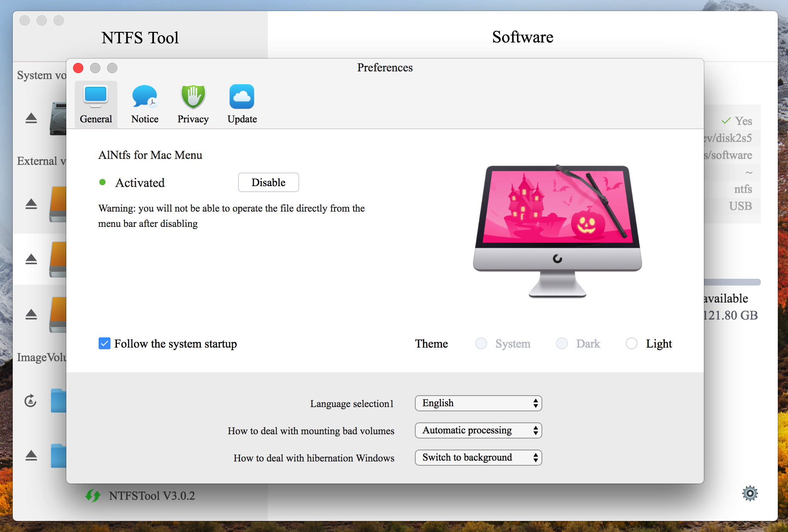
Task: Select the Dark theme option
Action: (562, 343)
